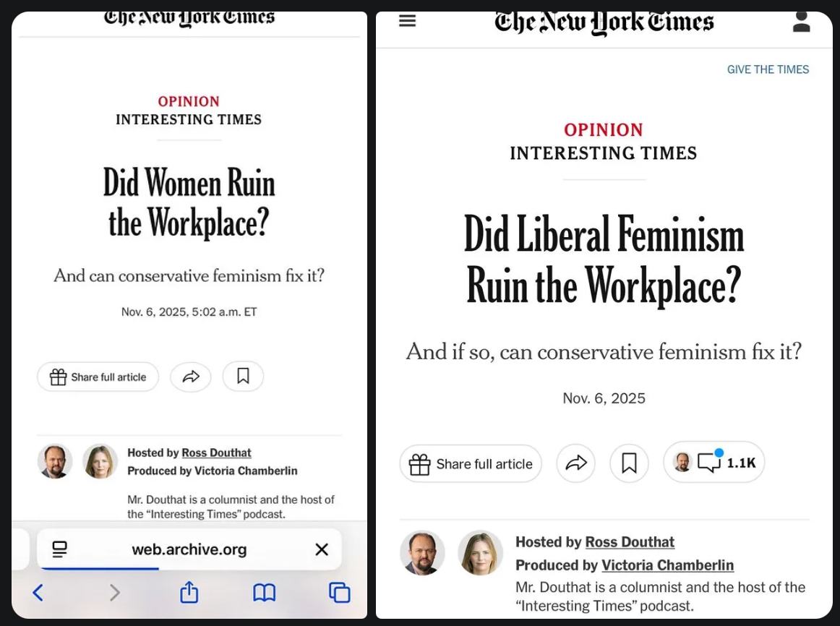Clear the page with the X button
The height and width of the screenshot is (626, 840).
[322, 549]
